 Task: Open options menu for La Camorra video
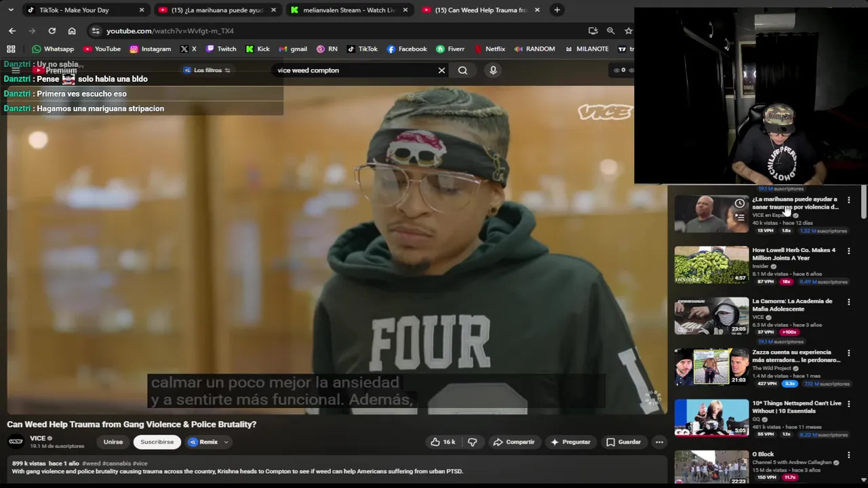pyautogui.click(x=848, y=302)
